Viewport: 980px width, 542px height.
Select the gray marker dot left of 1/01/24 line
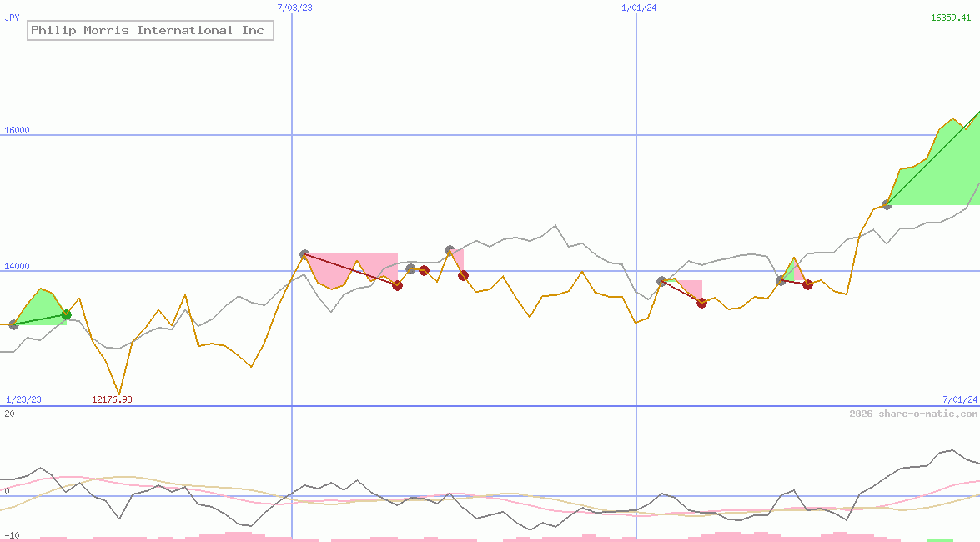(660, 281)
